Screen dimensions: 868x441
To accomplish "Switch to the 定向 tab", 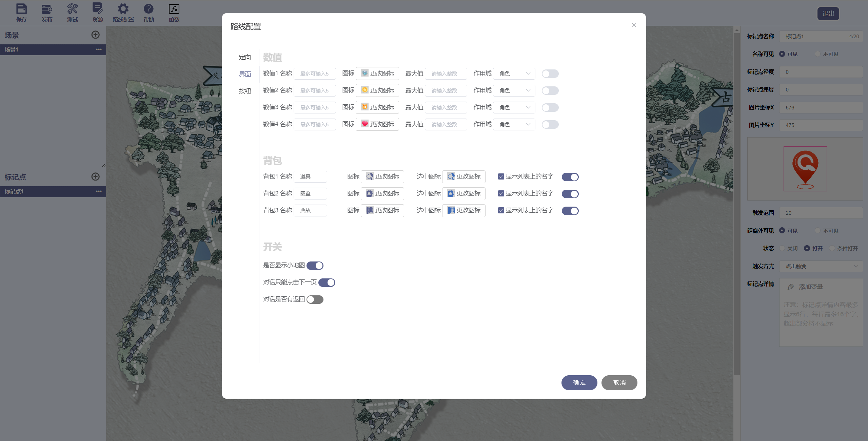I will [x=245, y=57].
